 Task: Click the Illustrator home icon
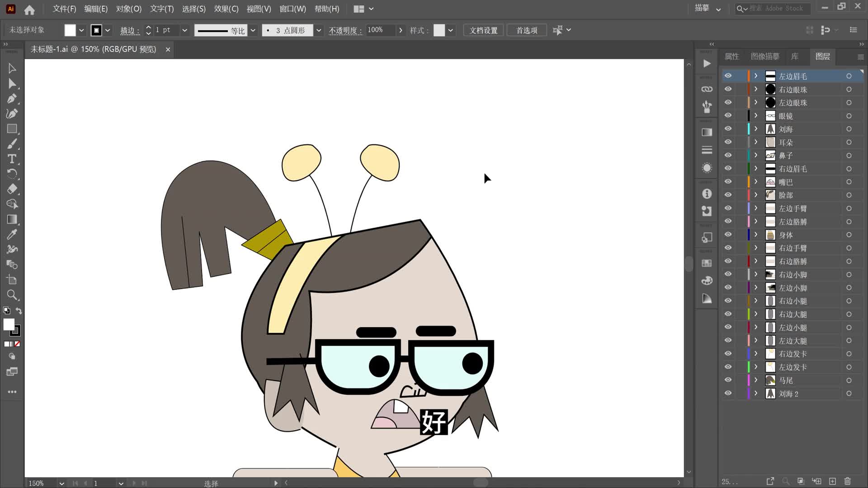click(29, 9)
